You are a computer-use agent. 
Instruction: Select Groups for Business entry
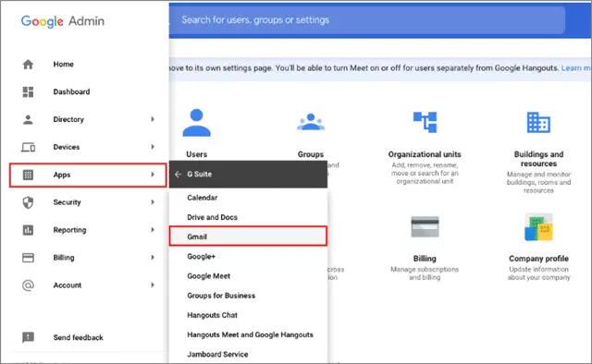[248, 296]
